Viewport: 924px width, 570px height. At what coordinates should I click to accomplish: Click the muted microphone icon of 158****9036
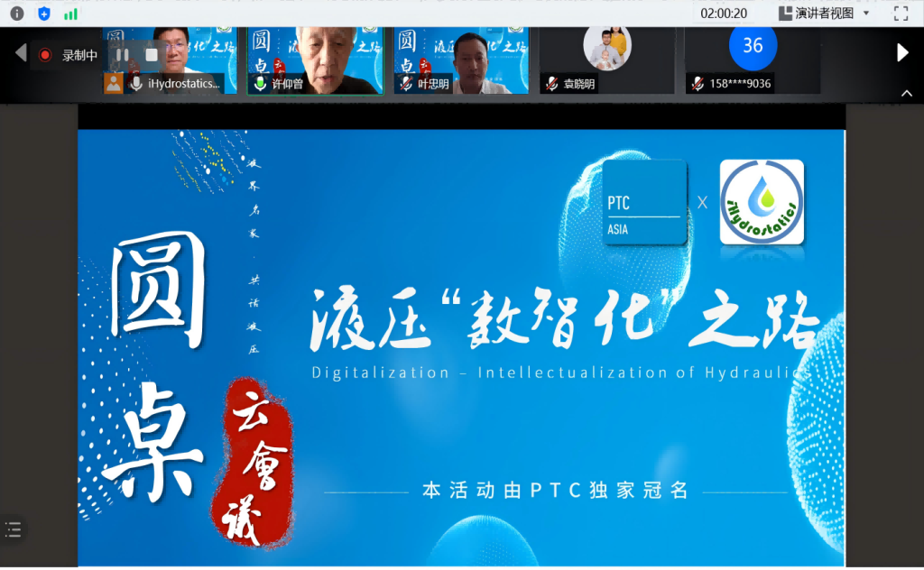point(698,84)
